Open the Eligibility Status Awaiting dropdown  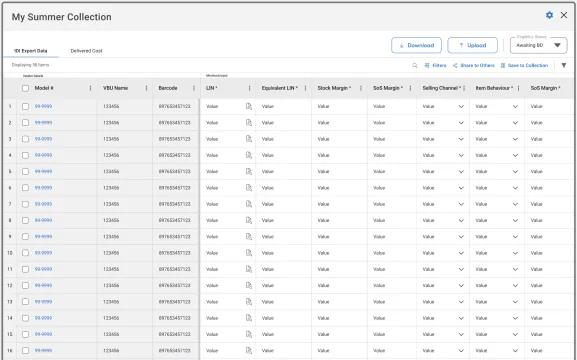pyautogui.click(x=538, y=45)
